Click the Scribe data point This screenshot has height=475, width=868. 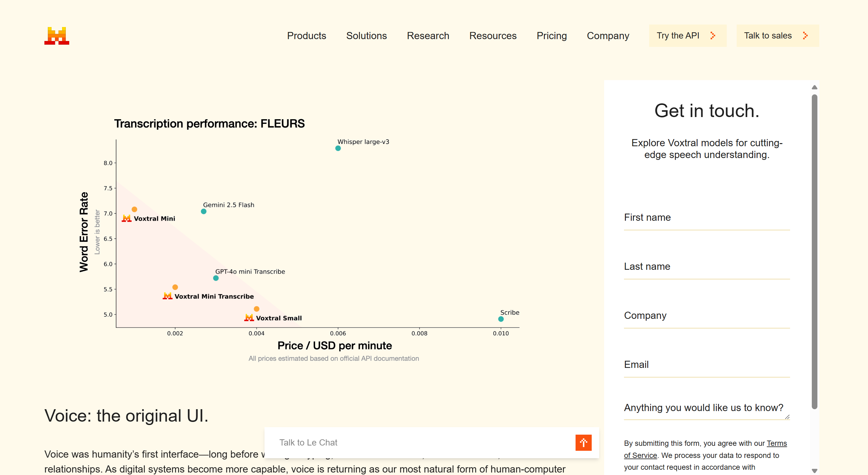pyautogui.click(x=501, y=319)
